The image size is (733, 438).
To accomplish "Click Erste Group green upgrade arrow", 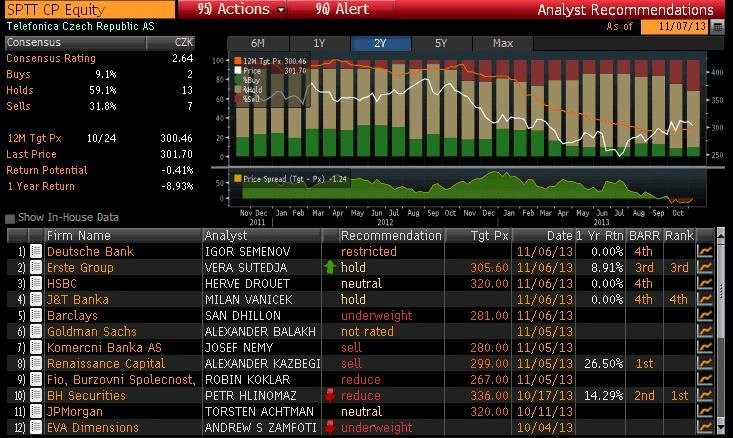I will [x=330, y=267].
